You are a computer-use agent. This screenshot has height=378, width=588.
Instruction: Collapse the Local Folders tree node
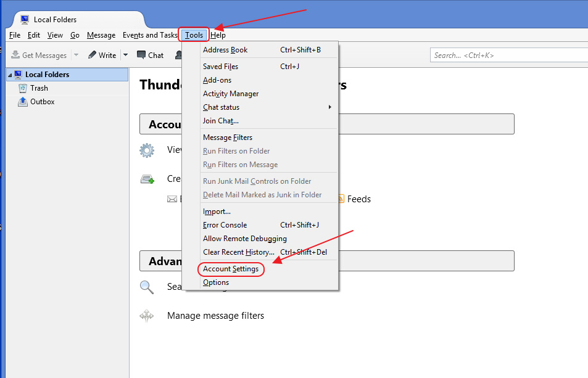10,75
